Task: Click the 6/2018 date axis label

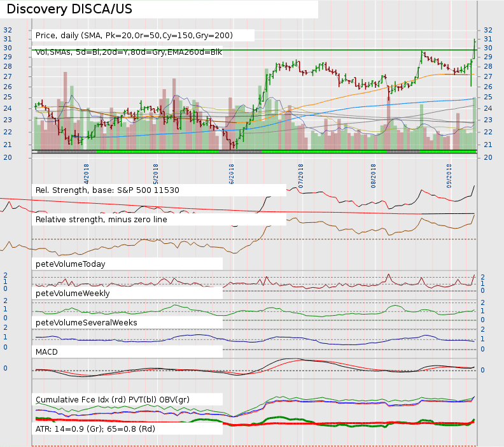Action: point(232,174)
